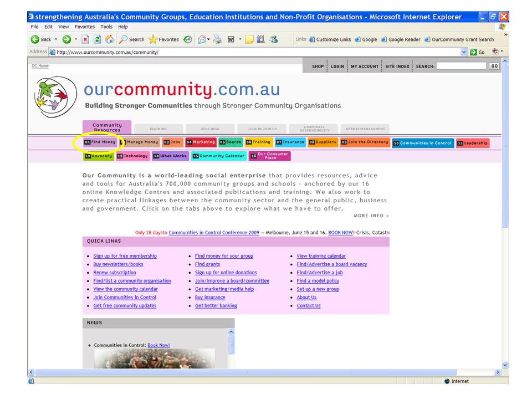This screenshot has width=532, height=399.
Task: Click the horizontal scrollbar thumb
Action: tap(246, 372)
